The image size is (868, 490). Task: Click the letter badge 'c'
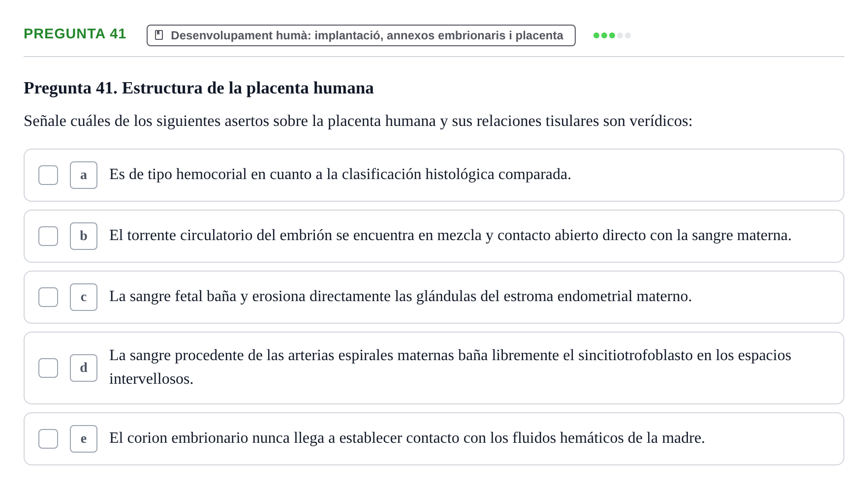click(x=84, y=297)
